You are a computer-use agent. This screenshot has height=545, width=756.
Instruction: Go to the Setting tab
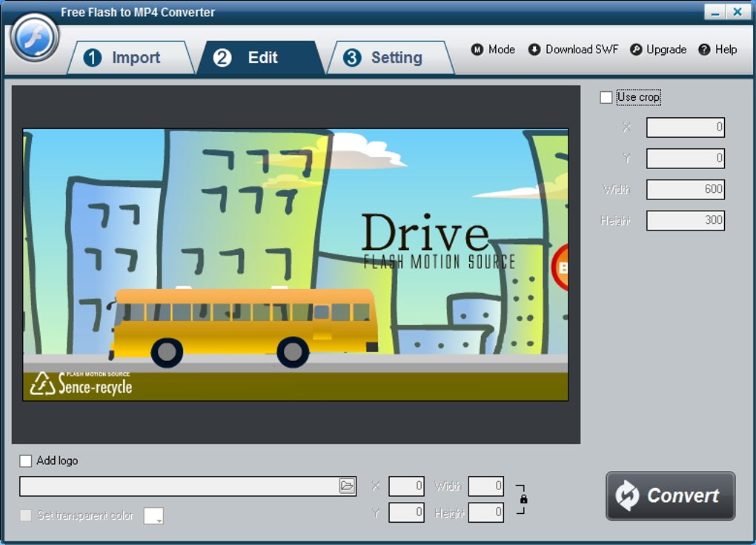[x=391, y=58]
